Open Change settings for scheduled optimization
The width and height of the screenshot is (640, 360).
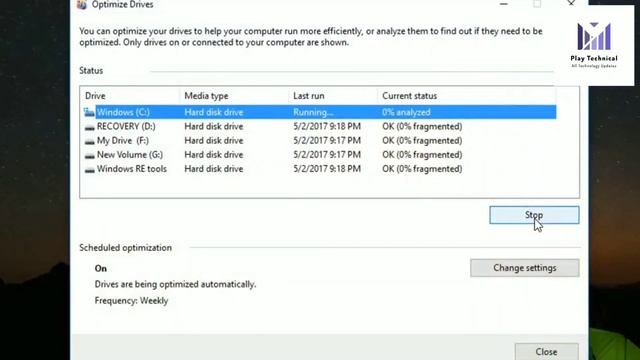click(524, 268)
